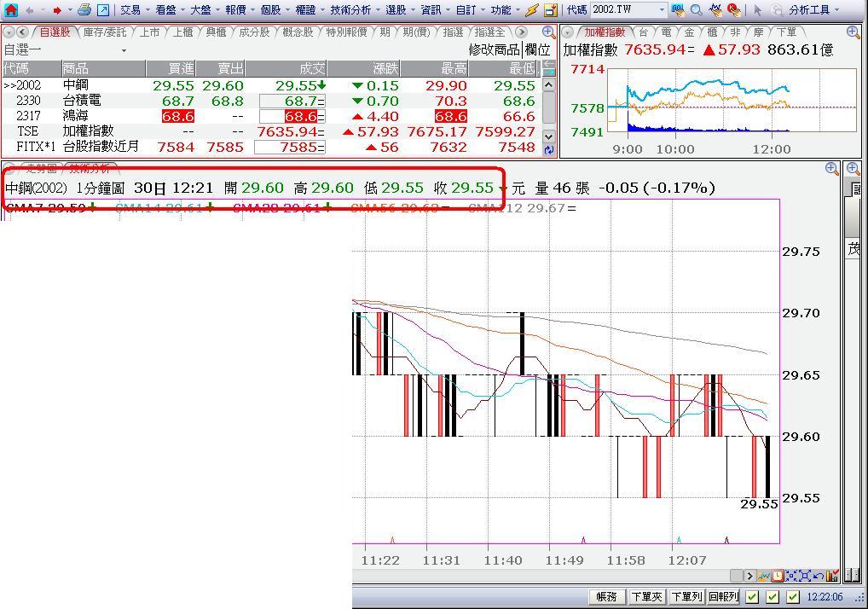Open the indicator settings bar-chart icon

click(832, 577)
